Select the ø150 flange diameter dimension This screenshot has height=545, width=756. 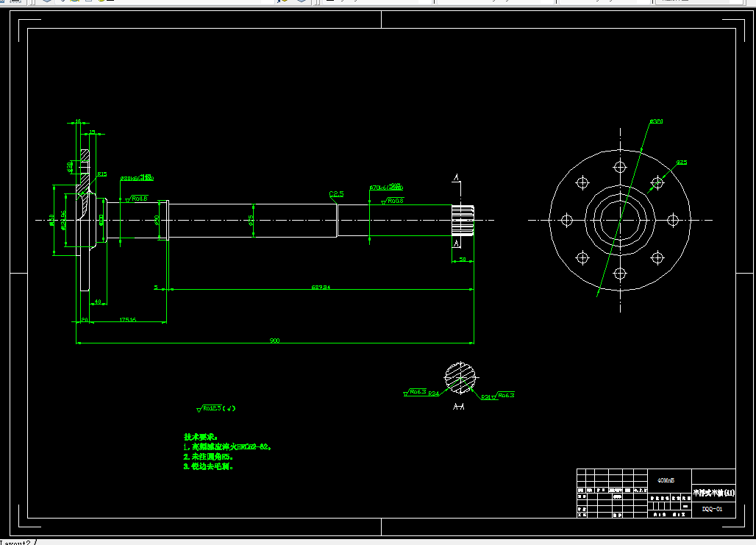click(51, 221)
